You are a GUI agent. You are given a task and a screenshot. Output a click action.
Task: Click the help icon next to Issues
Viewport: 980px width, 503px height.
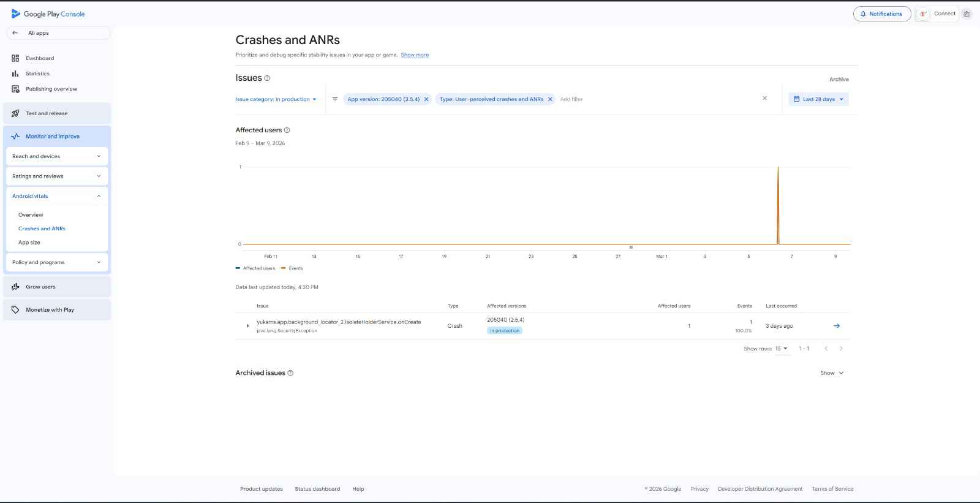(x=267, y=78)
